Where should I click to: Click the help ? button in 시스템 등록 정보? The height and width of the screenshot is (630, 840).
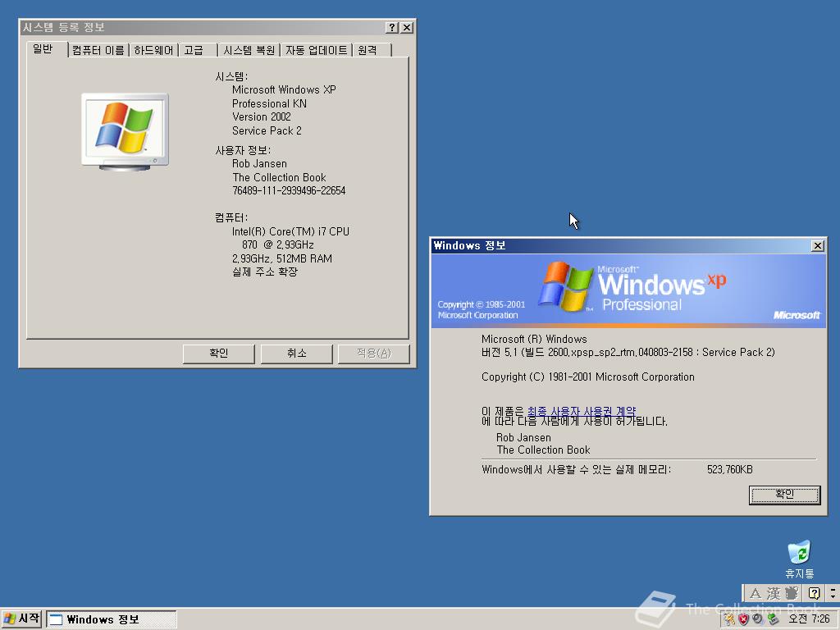(392, 27)
